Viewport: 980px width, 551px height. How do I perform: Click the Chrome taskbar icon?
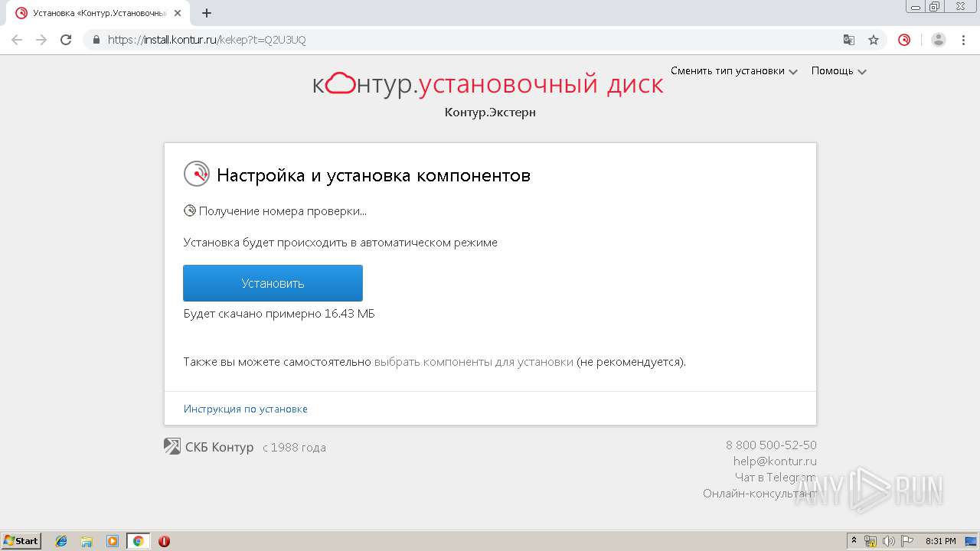tap(138, 541)
